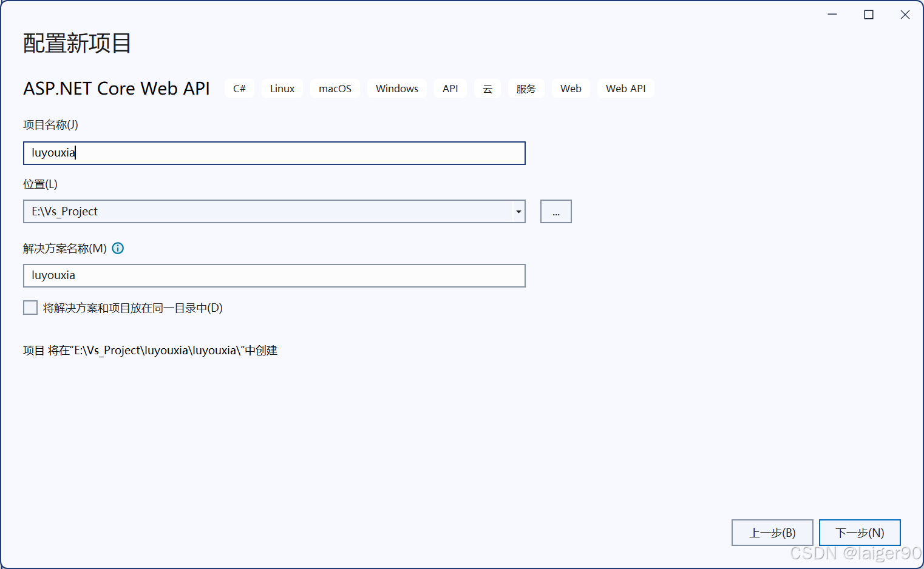Viewport: 924px width, 569px height.
Task: Proceed with 下一步(N) button
Action: click(860, 533)
